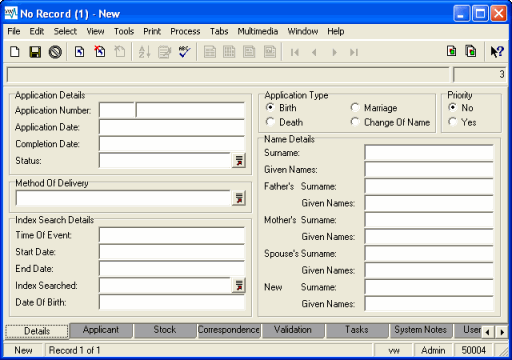
Task: Open the Method Of Delivery lookup list
Action: tap(239, 198)
